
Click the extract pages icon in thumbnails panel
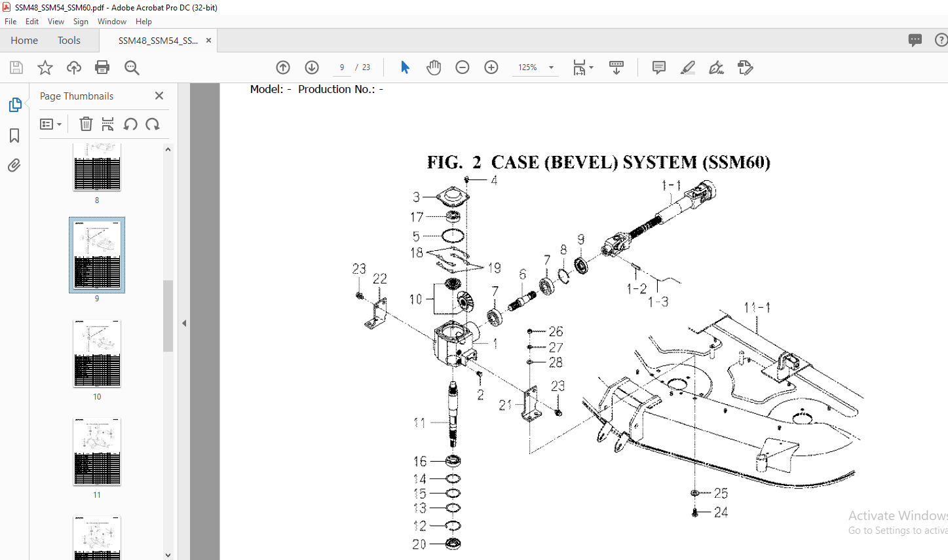[108, 124]
